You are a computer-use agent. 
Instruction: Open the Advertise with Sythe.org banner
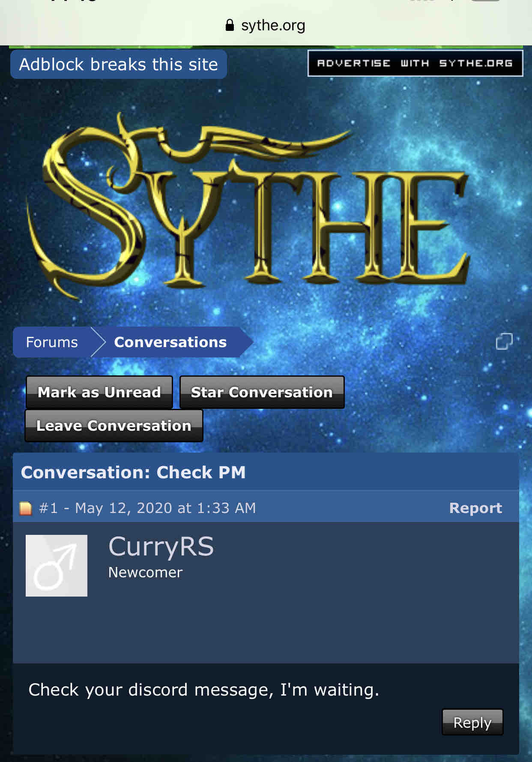pyautogui.click(x=415, y=63)
